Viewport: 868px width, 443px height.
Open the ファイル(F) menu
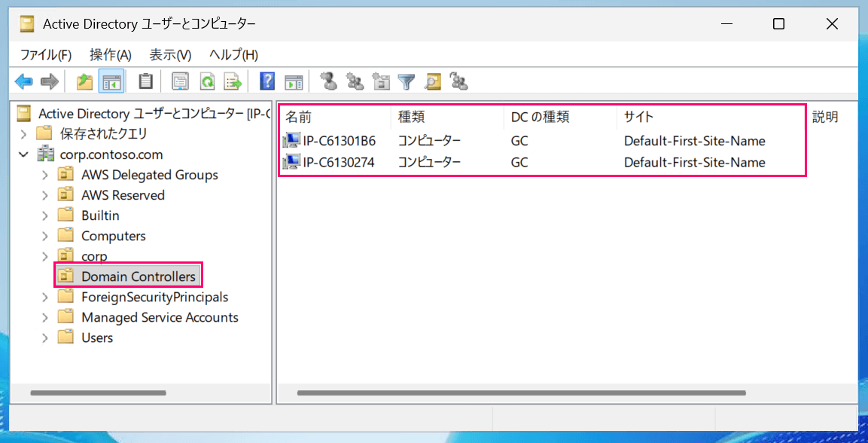coord(47,55)
